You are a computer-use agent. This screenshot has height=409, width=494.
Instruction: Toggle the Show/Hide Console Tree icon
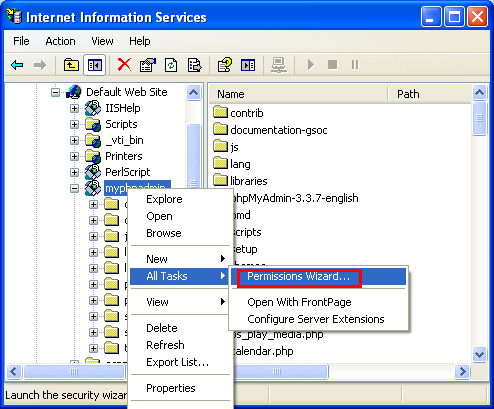tap(95, 65)
